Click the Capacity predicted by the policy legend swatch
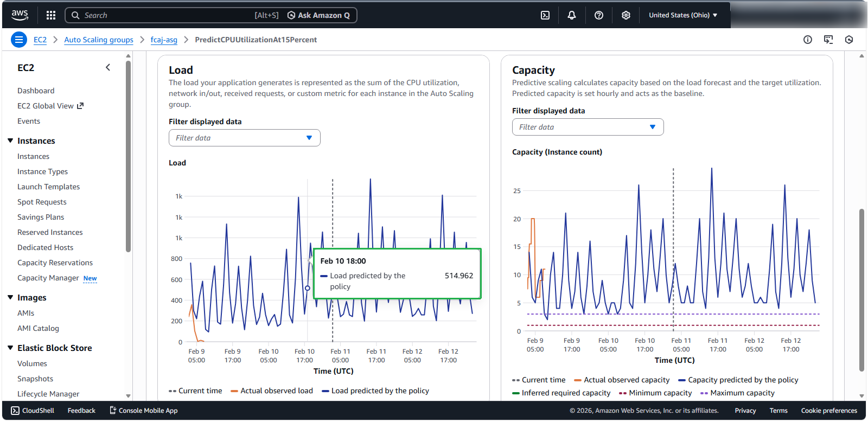This screenshot has height=422, width=868. click(x=682, y=380)
